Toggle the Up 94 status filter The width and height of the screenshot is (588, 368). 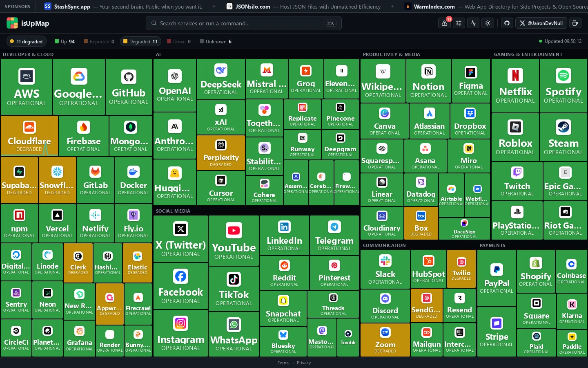click(x=65, y=41)
